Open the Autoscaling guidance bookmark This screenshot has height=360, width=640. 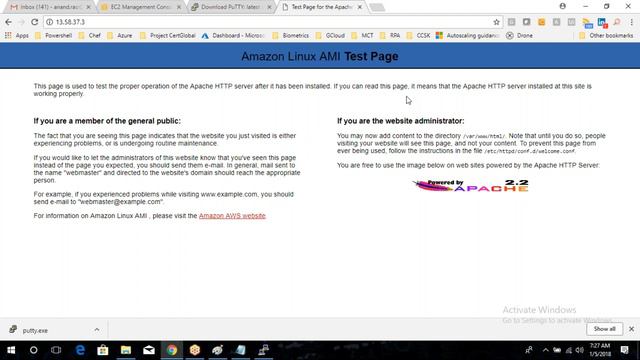click(x=468, y=36)
